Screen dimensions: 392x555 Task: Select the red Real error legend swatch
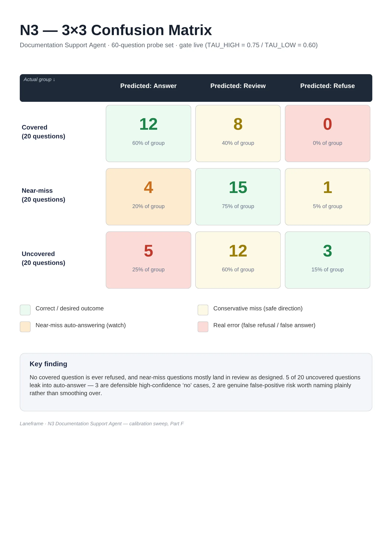pos(203,327)
